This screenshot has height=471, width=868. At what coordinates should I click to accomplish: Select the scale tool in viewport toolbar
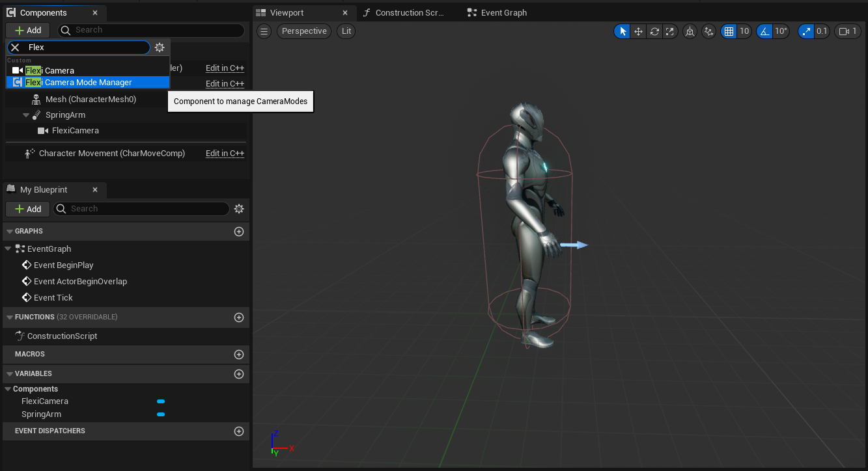click(669, 31)
